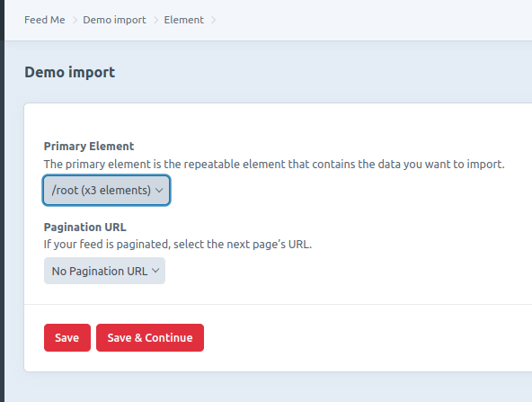Click the red Save button

(67, 337)
